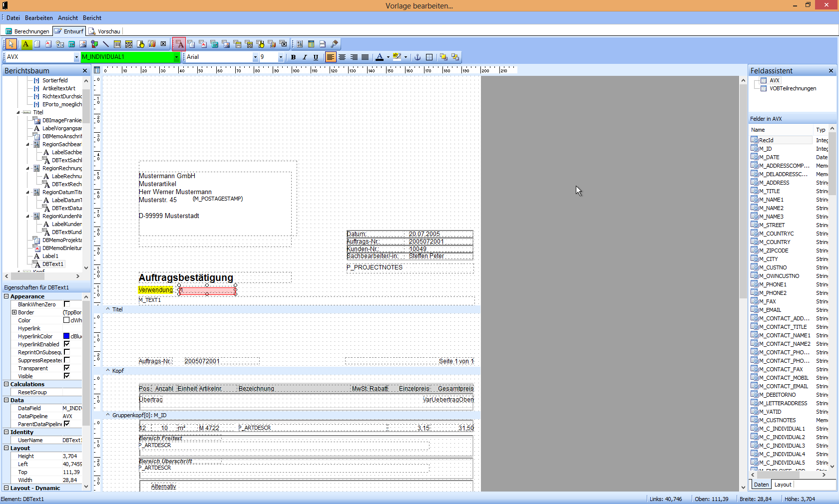
Task: Collapse the Layout property group
Action: click(x=6, y=448)
